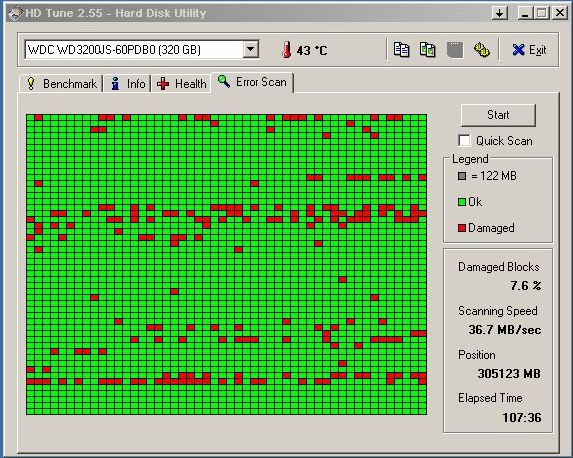
Task: Select the Error Scan tab
Action: pyautogui.click(x=252, y=82)
